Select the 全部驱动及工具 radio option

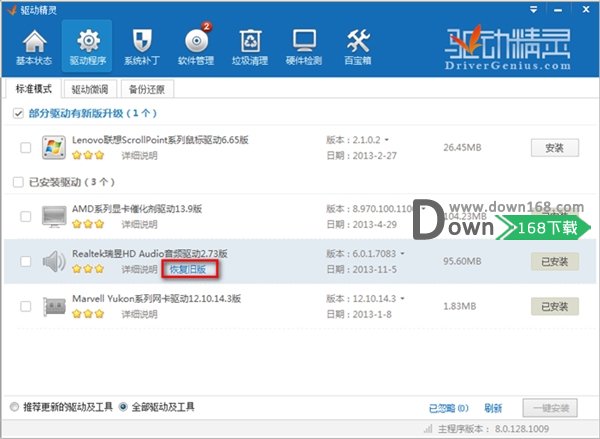tap(123, 407)
